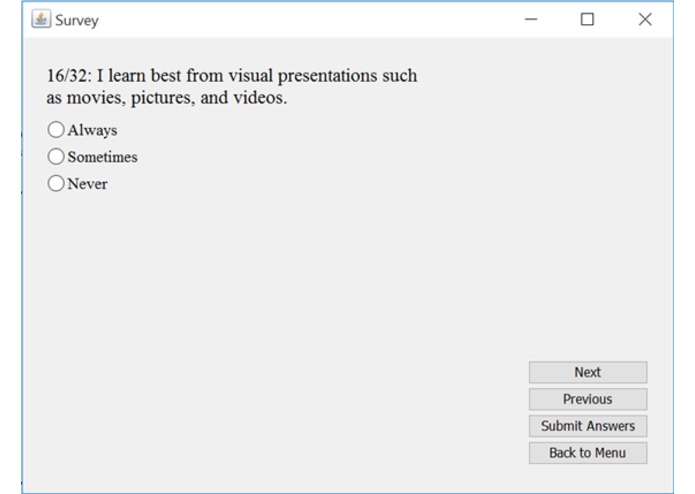Click Submit Answers button
Screen dimensions: 695x494
(x=588, y=426)
